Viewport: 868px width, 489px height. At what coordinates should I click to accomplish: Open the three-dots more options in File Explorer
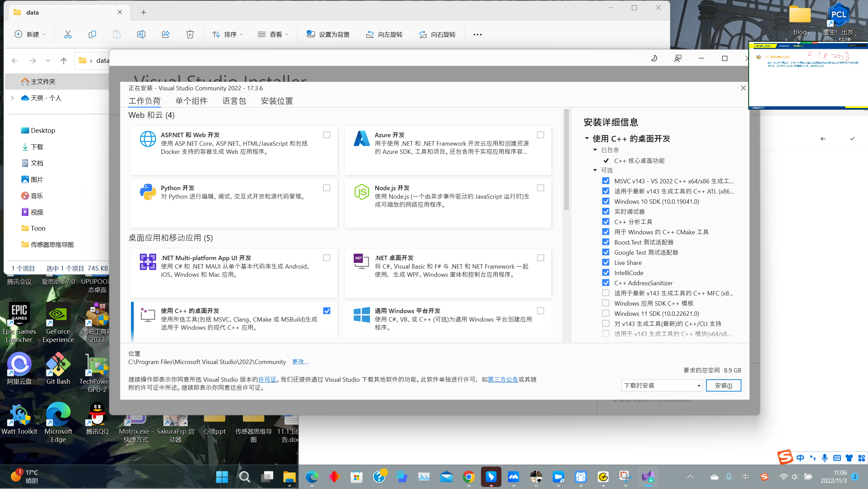(478, 34)
